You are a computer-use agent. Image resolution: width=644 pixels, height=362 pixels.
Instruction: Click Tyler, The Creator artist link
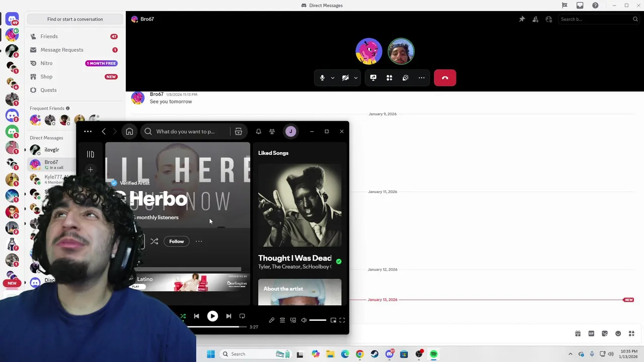pyautogui.click(x=279, y=267)
